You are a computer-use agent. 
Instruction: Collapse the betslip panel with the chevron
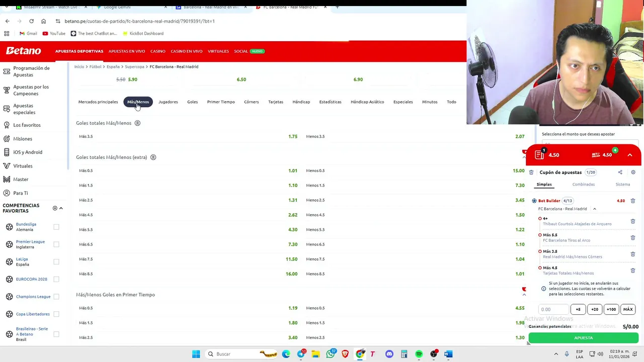630,155
